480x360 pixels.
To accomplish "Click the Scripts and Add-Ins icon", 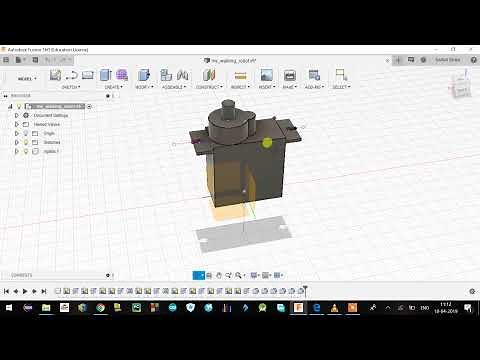I will [314, 75].
